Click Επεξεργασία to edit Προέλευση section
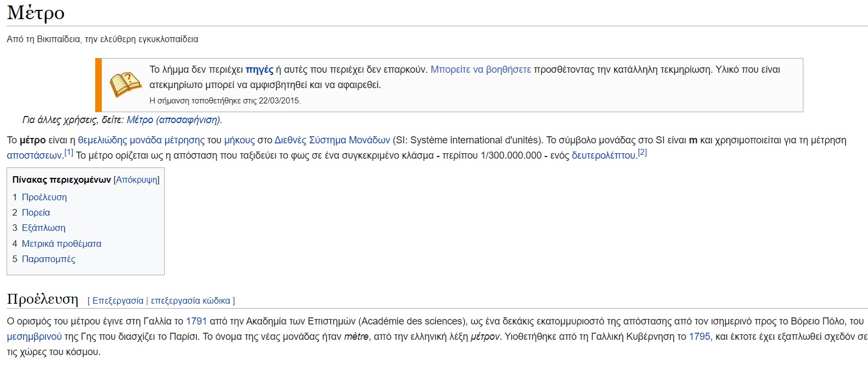Viewport: 868px width, 371px height. [x=118, y=301]
